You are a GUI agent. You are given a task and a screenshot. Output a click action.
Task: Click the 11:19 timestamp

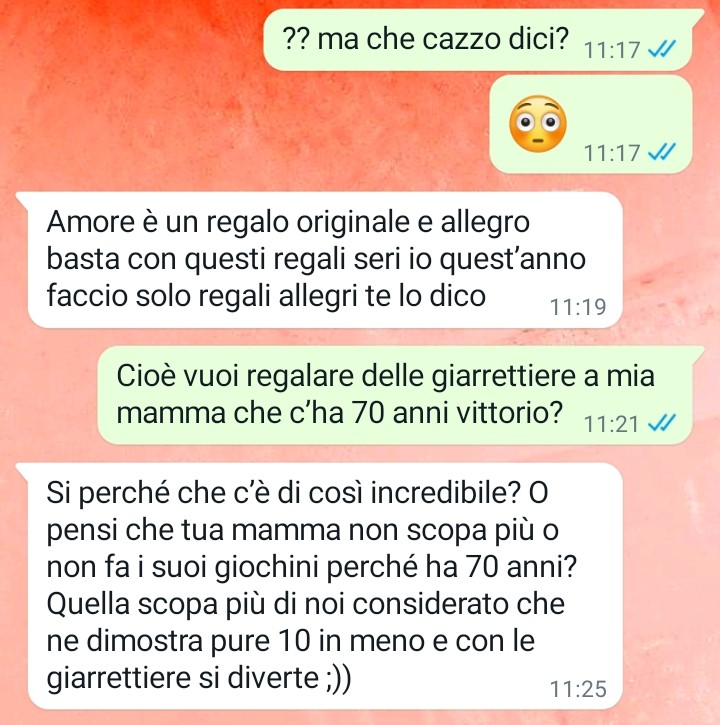click(578, 307)
